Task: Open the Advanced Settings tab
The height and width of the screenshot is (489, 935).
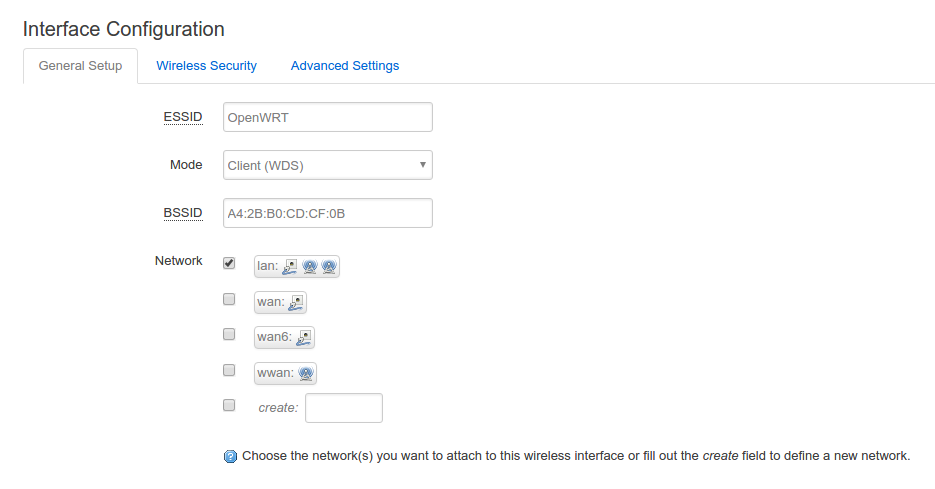Action: tap(344, 66)
